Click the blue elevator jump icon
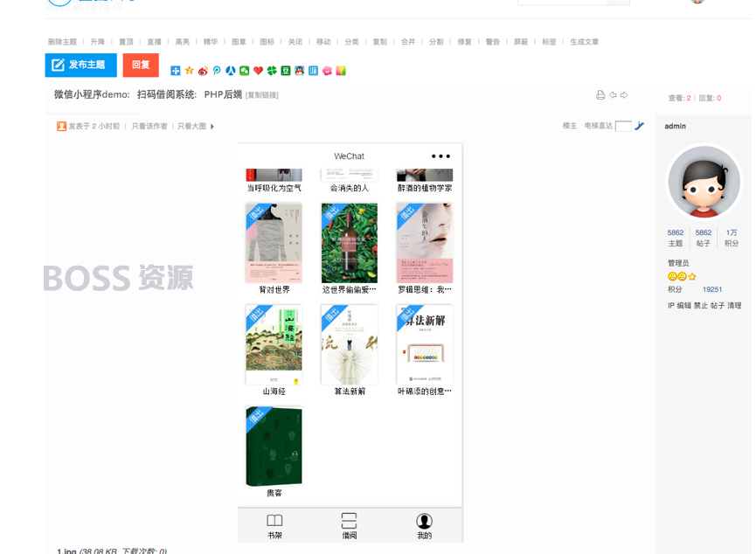Viewport: 756px width, 554px height. [x=639, y=126]
